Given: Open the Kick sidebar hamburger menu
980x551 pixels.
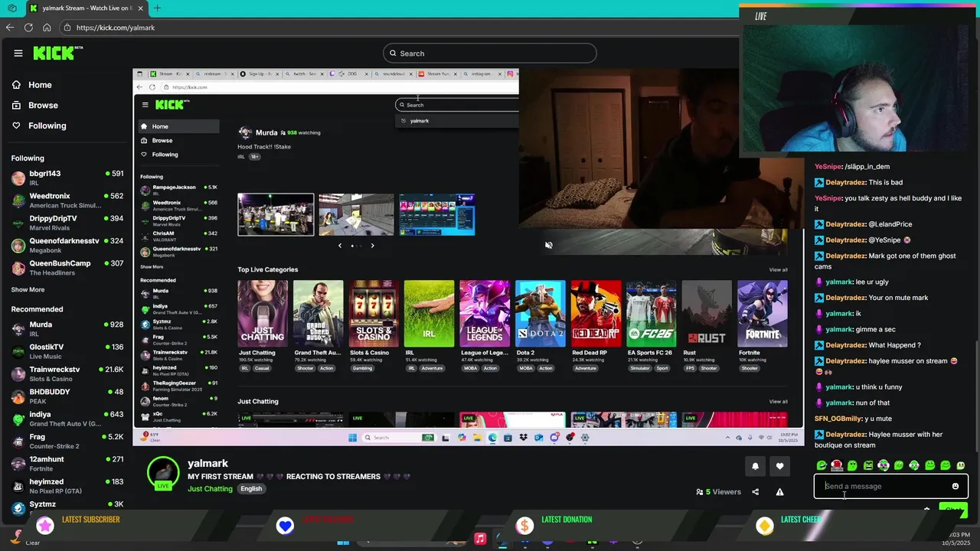Looking at the screenshot, I should 18,53.
